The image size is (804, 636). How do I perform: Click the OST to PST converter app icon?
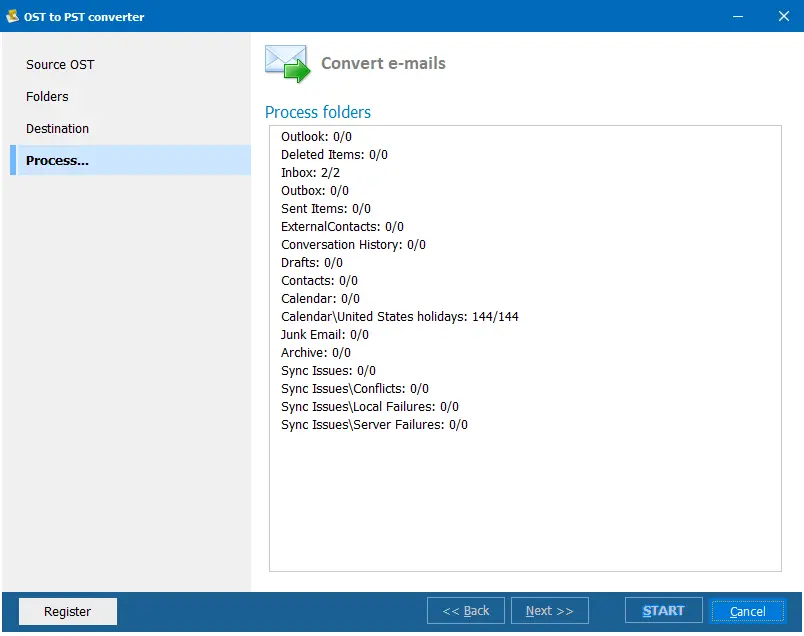coord(13,16)
